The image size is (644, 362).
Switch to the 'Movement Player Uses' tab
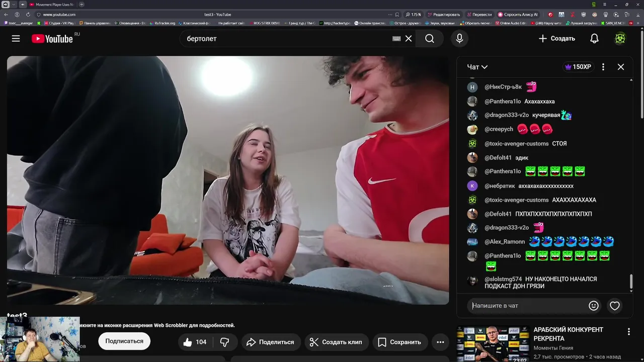pyautogui.click(x=52, y=5)
